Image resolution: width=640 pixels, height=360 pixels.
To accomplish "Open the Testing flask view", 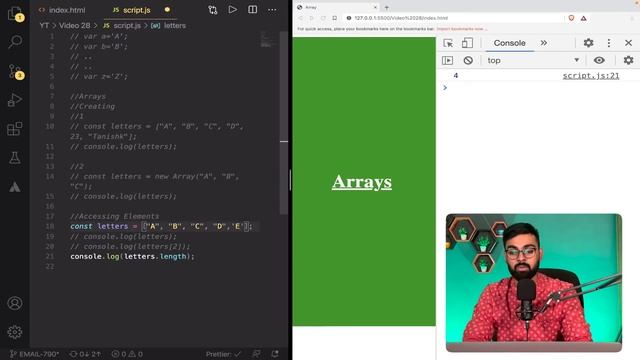I will [15, 158].
